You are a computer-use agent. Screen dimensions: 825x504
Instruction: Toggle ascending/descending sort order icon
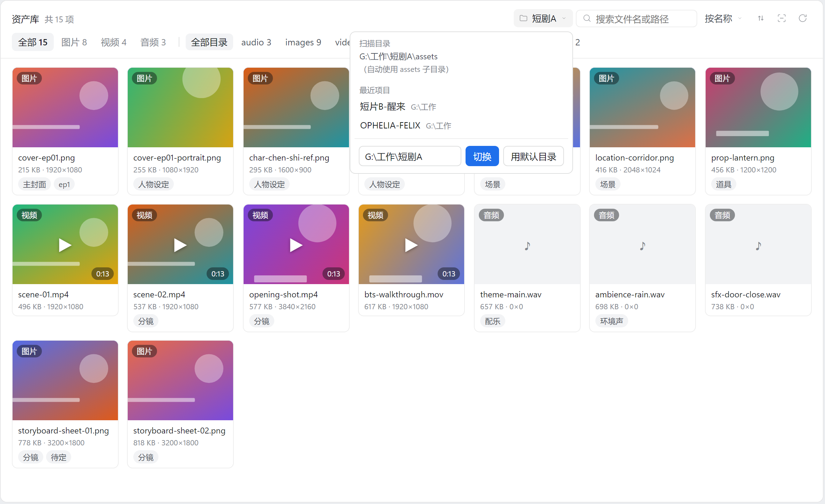pos(761,18)
